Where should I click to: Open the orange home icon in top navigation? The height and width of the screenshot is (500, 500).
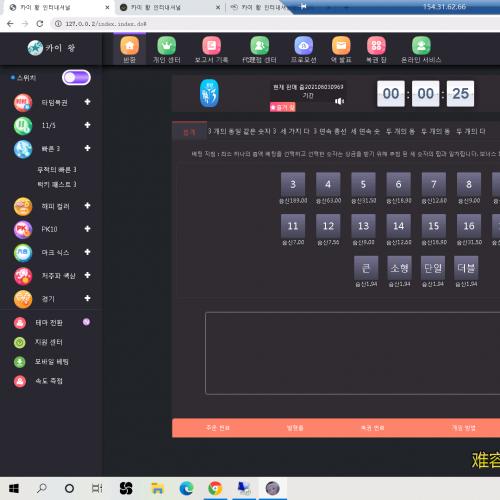click(x=129, y=46)
